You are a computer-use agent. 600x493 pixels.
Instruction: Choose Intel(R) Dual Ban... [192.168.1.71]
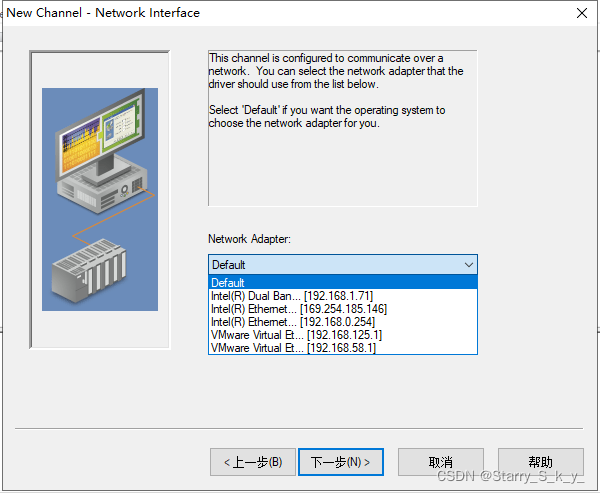[x=343, y=296]
